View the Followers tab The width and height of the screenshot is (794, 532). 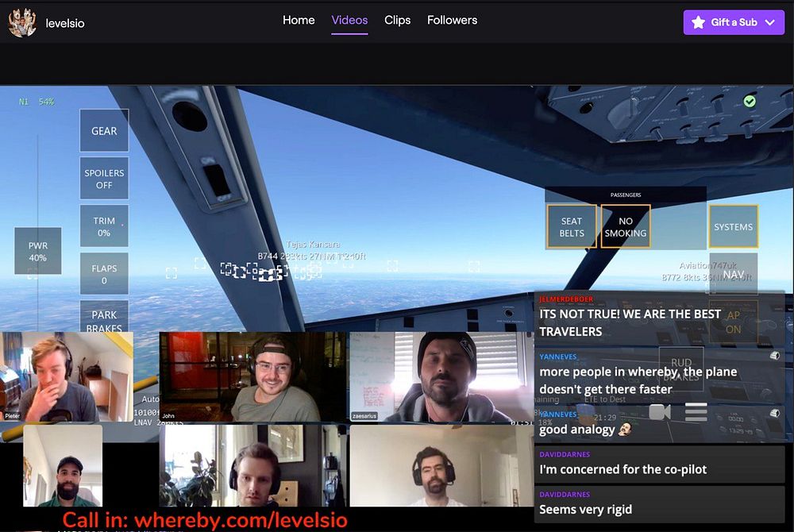(453, 20)
